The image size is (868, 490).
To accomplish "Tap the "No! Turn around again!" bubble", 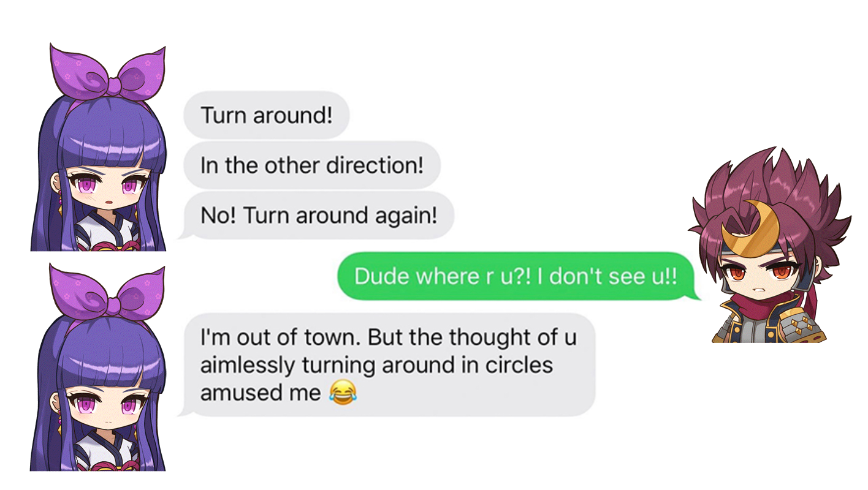I will click(319, 215).
